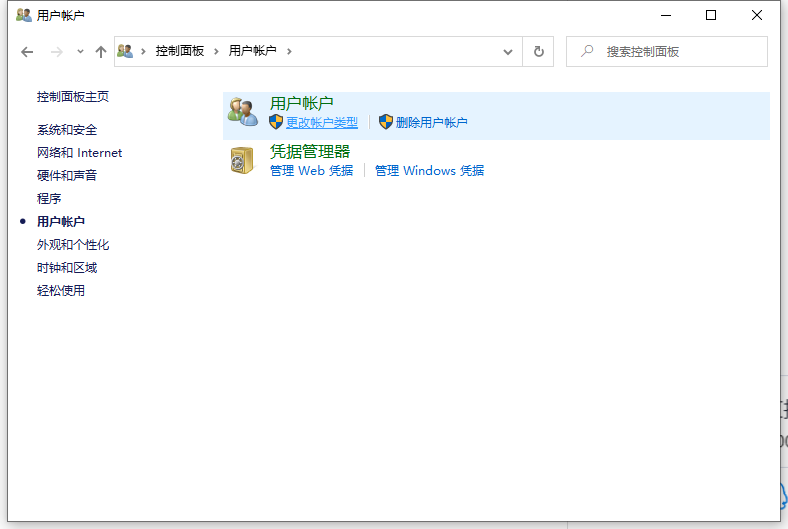Image resolution: width=788 pixels, height=529 pixels.
Task: Expand the address bar history dropdown
Action: [508, 52]
